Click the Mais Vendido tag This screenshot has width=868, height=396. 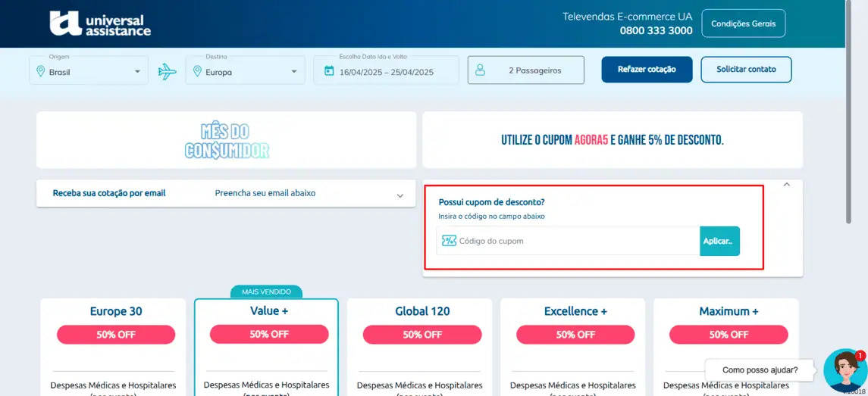(x=266, y=292)
